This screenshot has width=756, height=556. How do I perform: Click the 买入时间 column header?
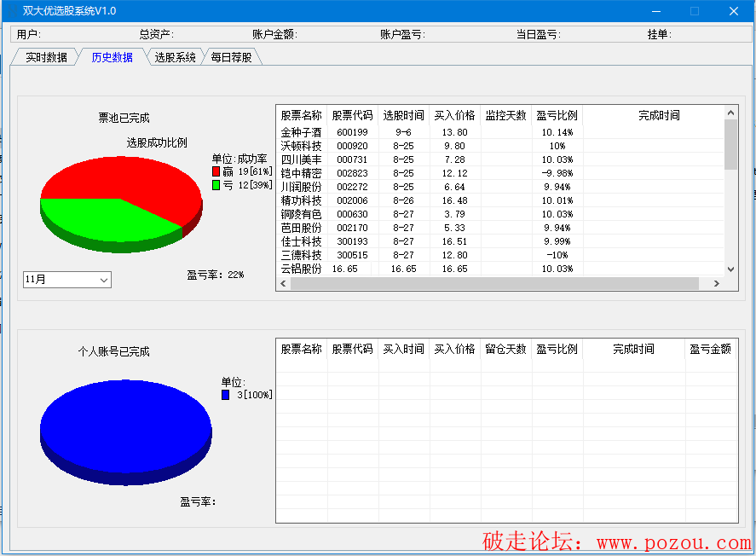pos(403,349)
